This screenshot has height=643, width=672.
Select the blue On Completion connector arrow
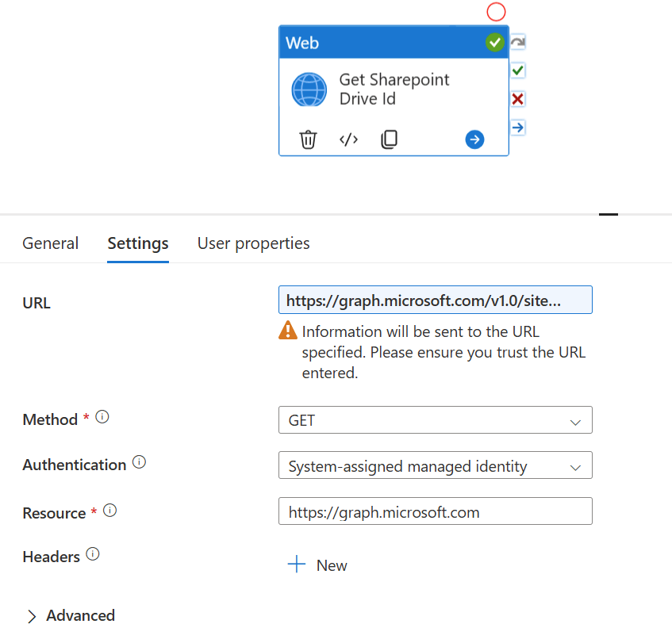(x=518, y=127)
